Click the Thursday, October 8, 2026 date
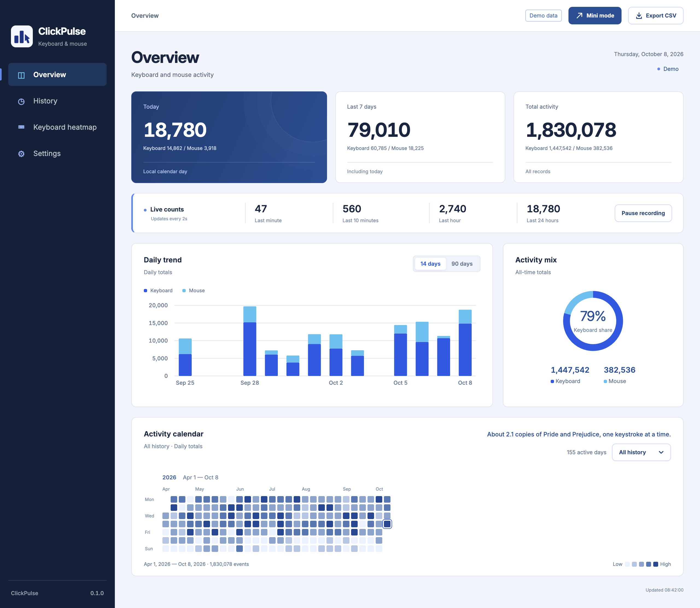 649,54
